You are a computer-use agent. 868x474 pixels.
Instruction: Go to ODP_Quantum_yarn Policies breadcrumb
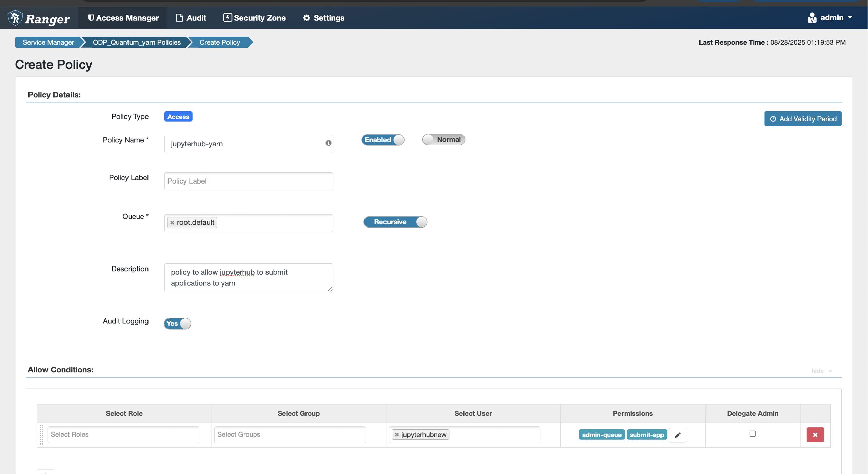pos(137,42)
